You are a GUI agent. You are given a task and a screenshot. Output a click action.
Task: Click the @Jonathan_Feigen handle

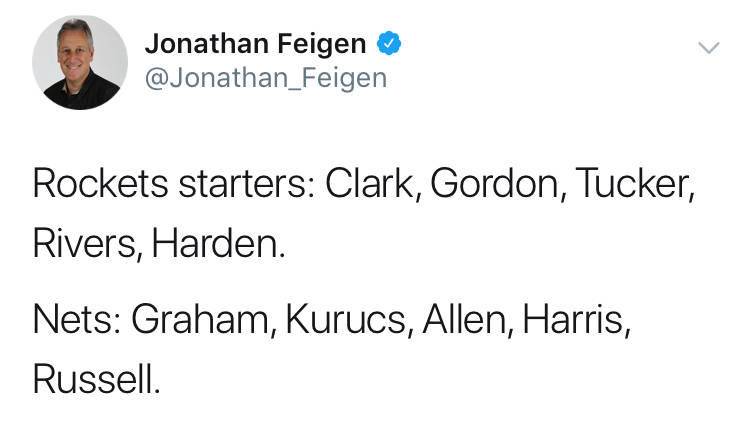pos(265,79)
